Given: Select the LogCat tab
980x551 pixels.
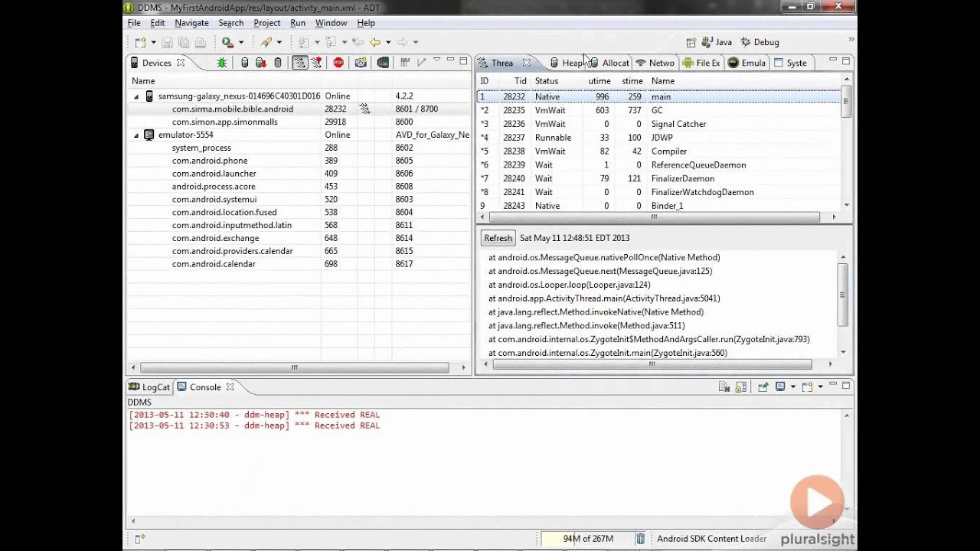Looking at the screenshot, I should point(149,387).
